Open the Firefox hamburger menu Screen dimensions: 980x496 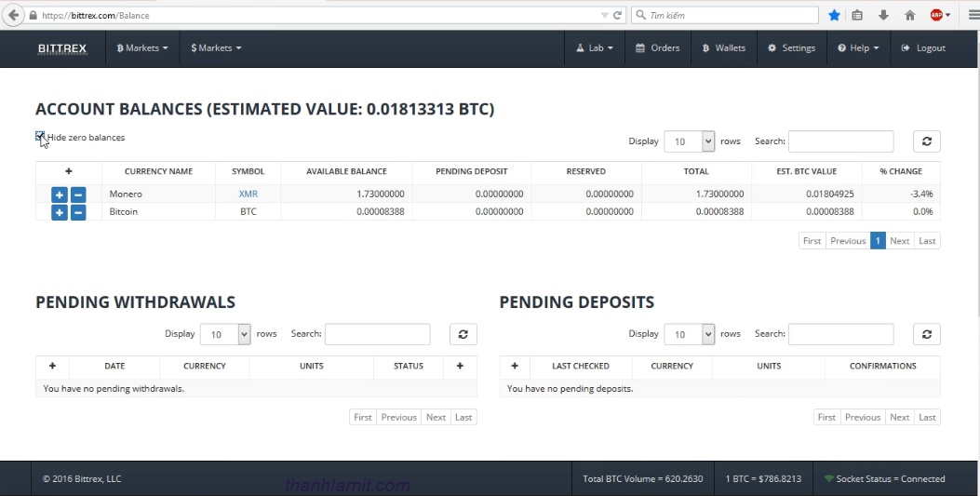[973, 15]
